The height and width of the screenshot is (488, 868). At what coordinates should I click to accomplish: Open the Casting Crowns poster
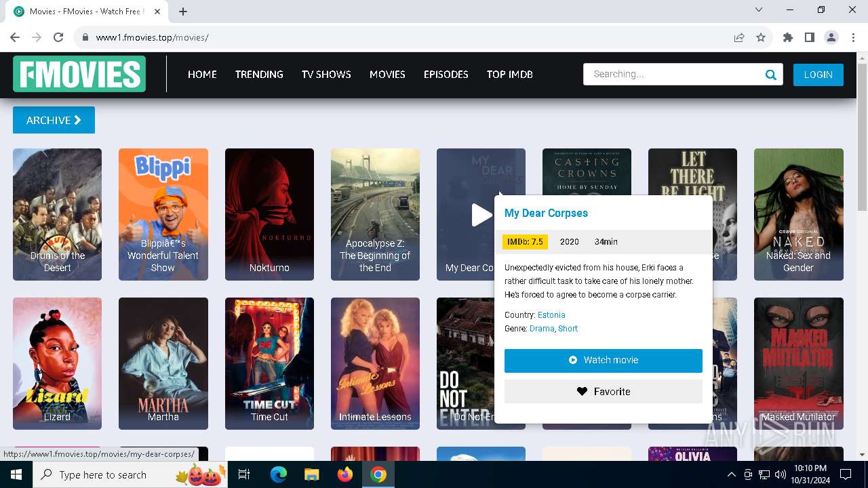pos(587,171)
